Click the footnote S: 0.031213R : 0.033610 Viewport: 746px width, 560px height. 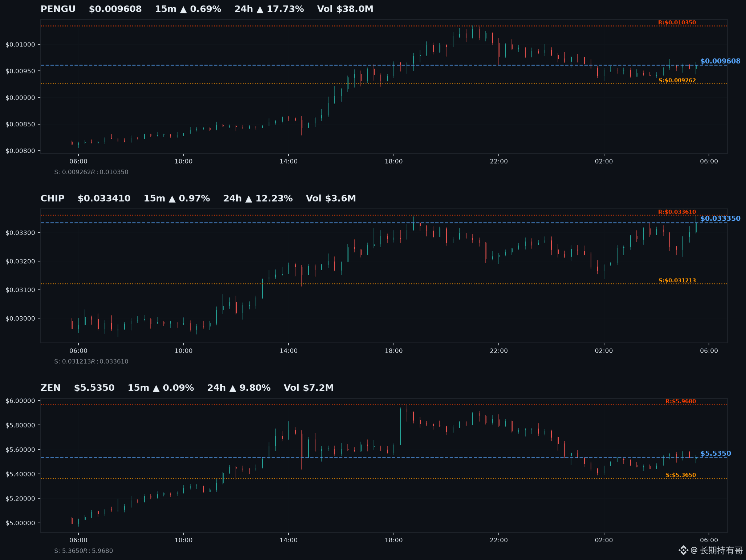[x=91, y=361]
